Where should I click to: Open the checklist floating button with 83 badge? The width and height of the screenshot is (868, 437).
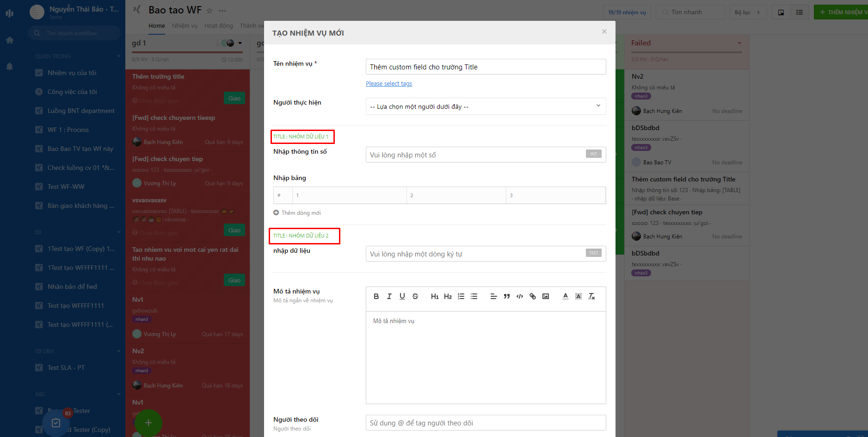(x=56, y=423)
